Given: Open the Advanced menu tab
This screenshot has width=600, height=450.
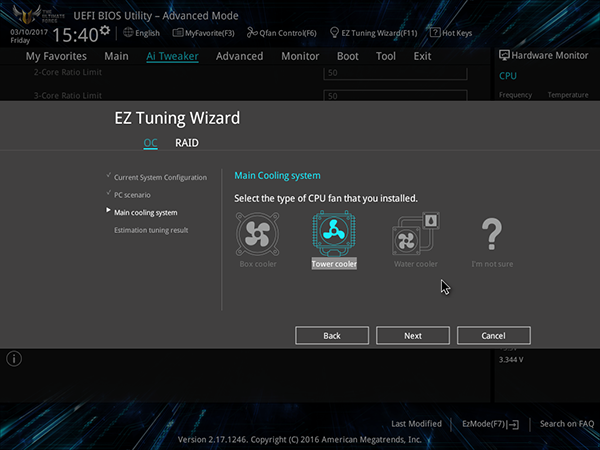Looking at the screenshot, I should [x=240, y=56].
